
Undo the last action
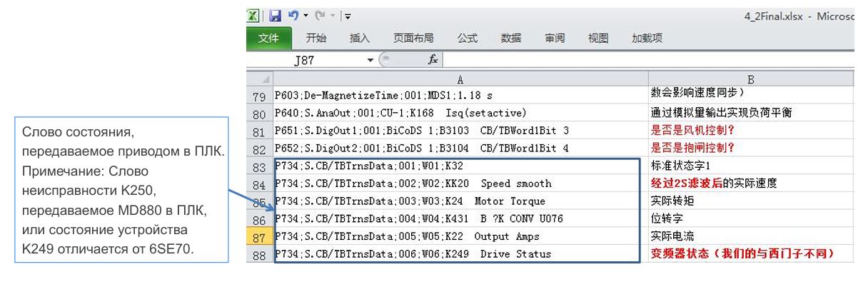293,16
